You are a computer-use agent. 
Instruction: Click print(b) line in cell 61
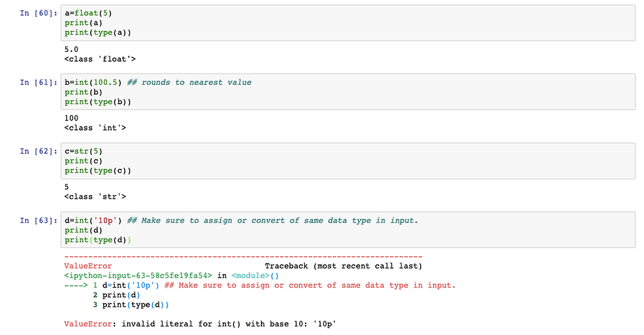(83, 93)
